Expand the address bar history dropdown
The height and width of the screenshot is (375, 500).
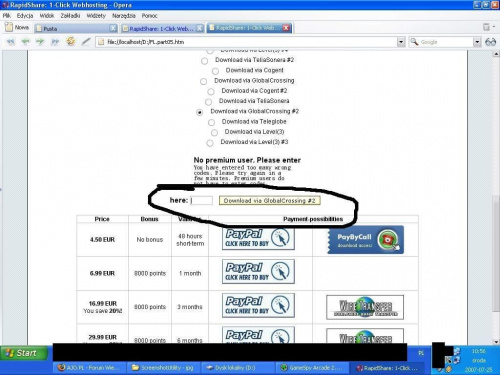tap(401, 42)
